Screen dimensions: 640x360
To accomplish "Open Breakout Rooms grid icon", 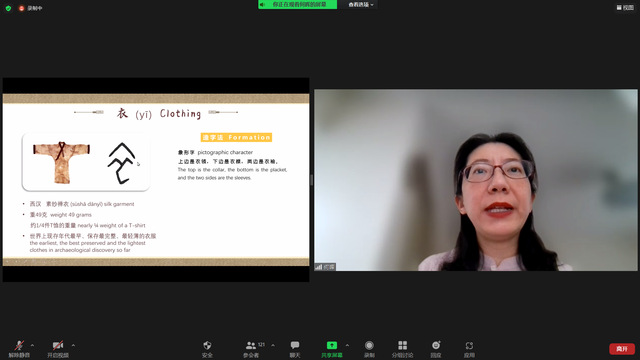I will tap(402, 345).
